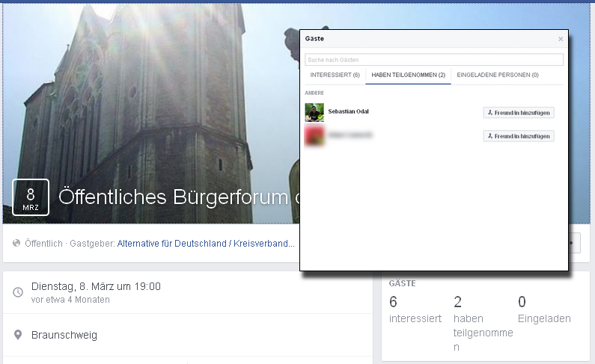595x364 pixels.
Task: Click the event title 'Öffentliches Bürgerforum'
Action: (173, 197)
